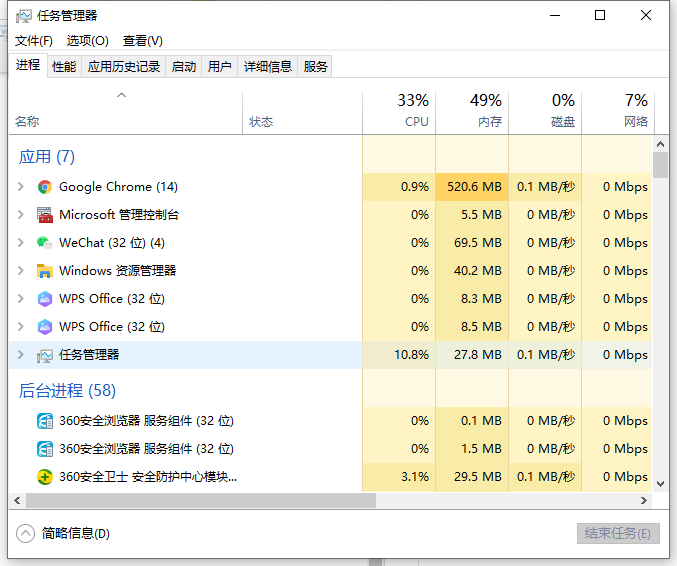Image resolution: width=677 pixels, height=566 pixels.
Task: Expand the Google Chrome process group
Action: point(21,187)
